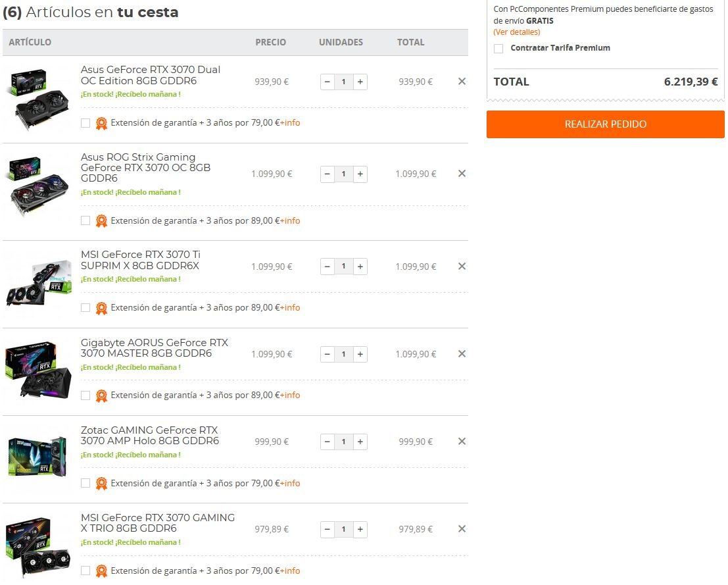Click units field of Asus RTX 3070 Dual
Screen dimensions: 728x585
(x=343, y=82)
